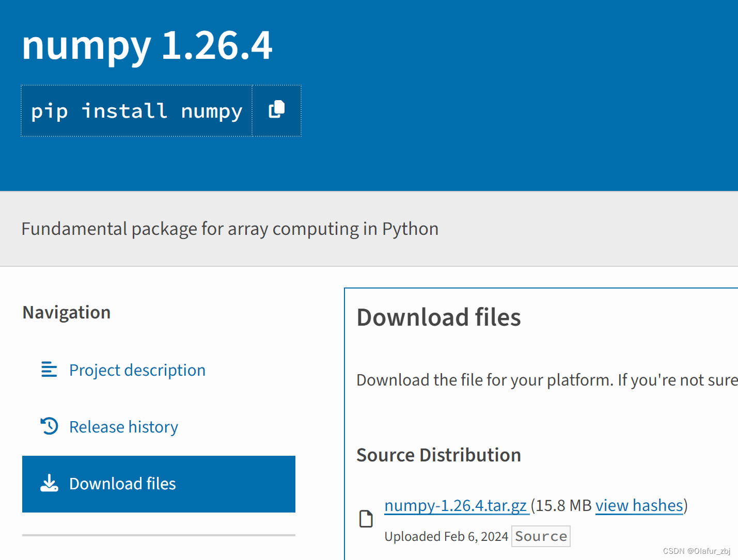Click the Project description list icon
The width and height of the screenshot is (738, 560).
(49, 370)
